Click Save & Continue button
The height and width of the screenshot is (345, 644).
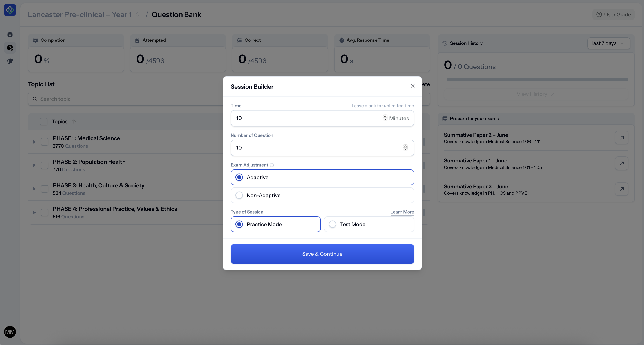(322, 254)
